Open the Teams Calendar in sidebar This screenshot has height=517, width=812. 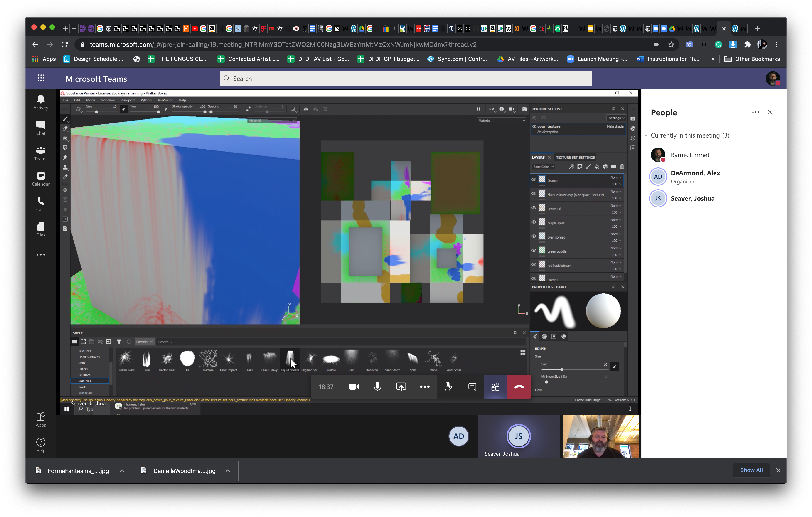point(41,179)
